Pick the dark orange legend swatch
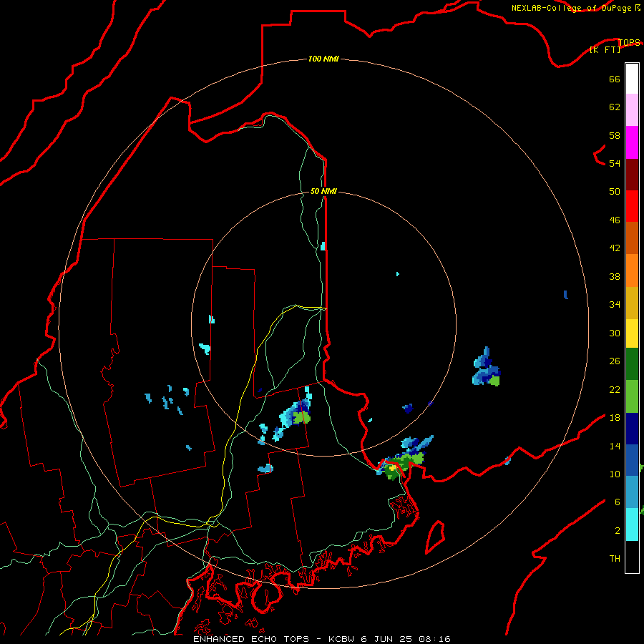The width and height of the screenshot is (644, 644). [x=632, y=238]
